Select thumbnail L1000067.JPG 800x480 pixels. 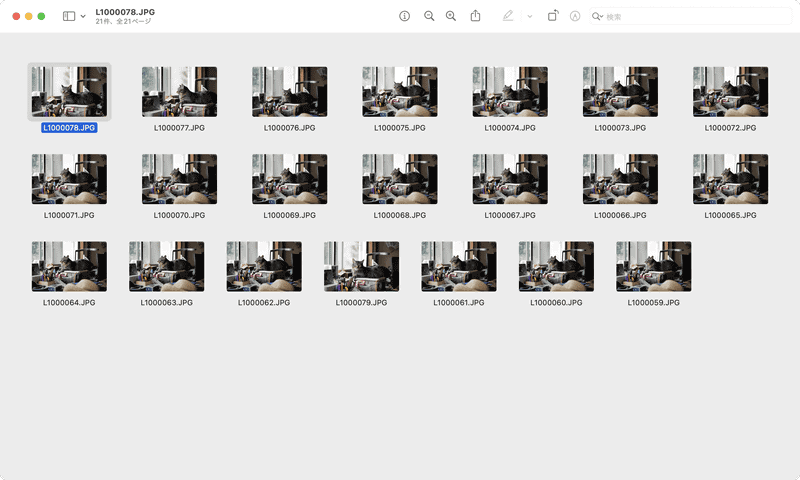tap(510, 179)
